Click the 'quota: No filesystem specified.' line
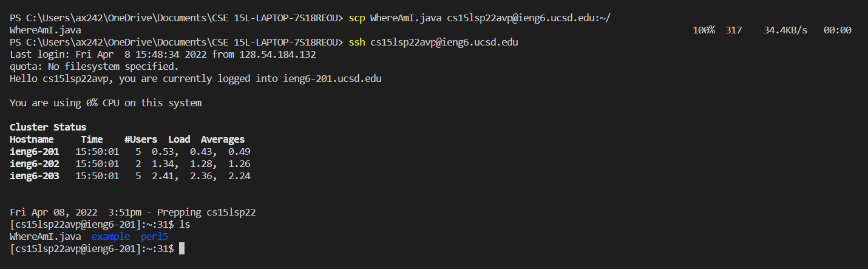Image resolution: width=868 pixels, height=269 pixels. [x=94, y=67]
